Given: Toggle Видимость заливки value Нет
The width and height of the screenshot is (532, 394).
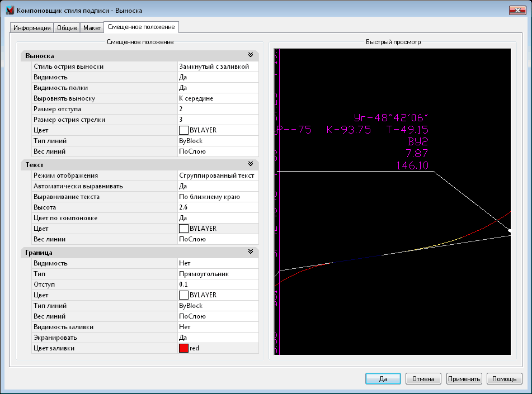Looking at the screenshot, I should (218, 327).
